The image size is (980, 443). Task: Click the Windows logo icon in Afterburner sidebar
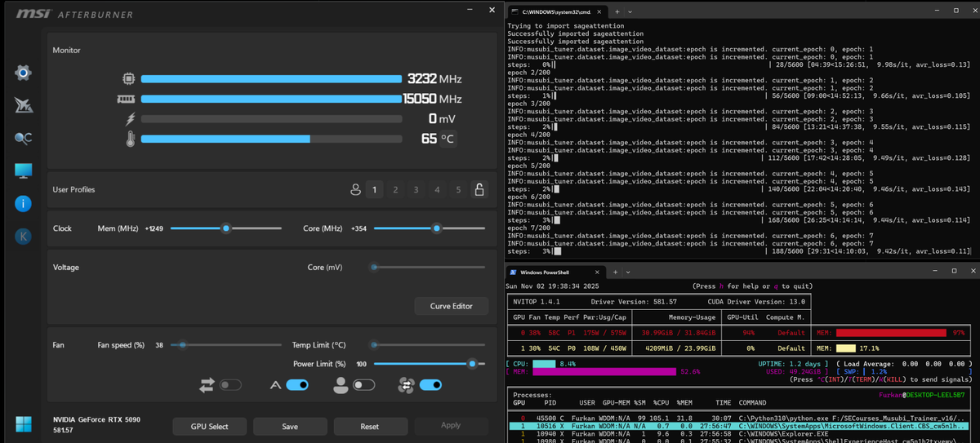pyautogui.click(x=23, y=424)
